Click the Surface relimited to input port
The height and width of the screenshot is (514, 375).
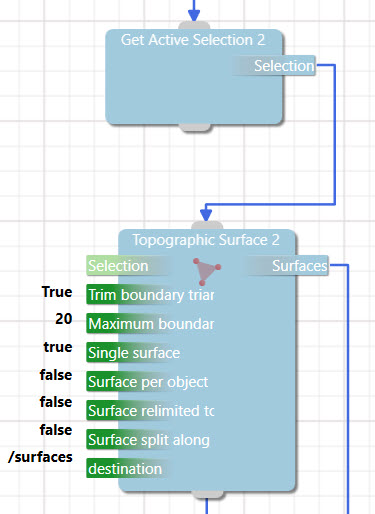[x=150, y=411]
